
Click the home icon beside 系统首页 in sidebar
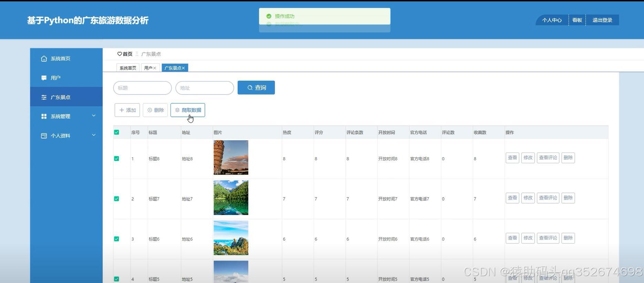pos(44,59)
